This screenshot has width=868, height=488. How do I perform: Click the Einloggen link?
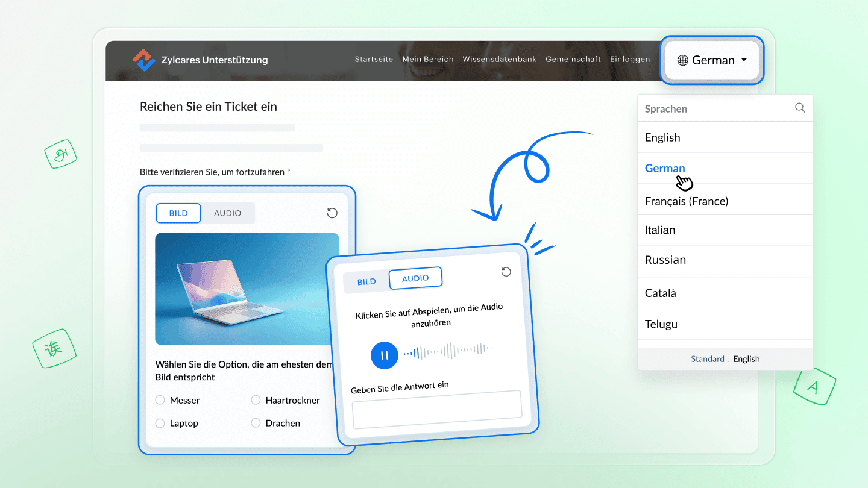630,59
